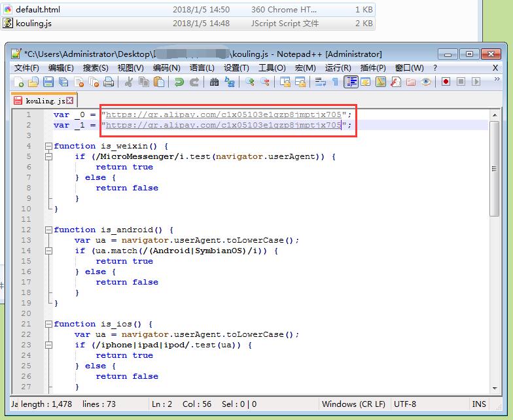
Task: Click the Close document toolbar icon
Action: tap(79, 82)
